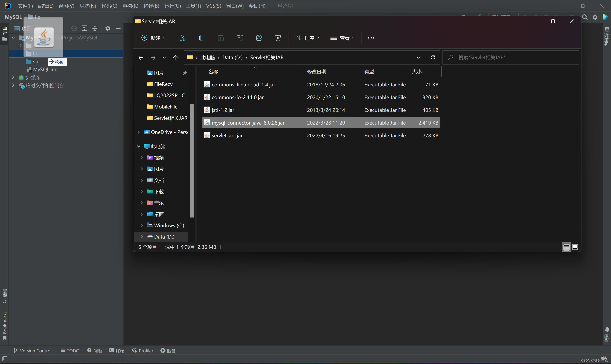Viewport: 611px width, 364px height.
Task: Open the 排序 sort dropdown
Action: point(307,38)
